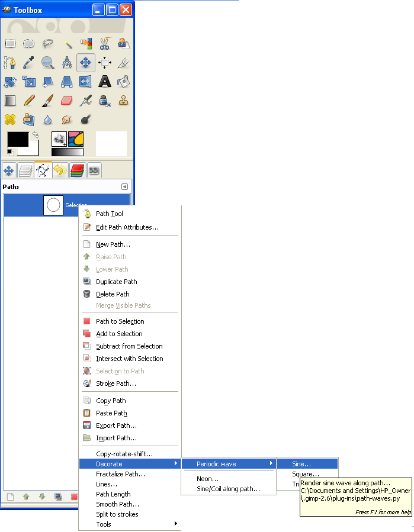Select the Crop tool

(x=124, y=62)
